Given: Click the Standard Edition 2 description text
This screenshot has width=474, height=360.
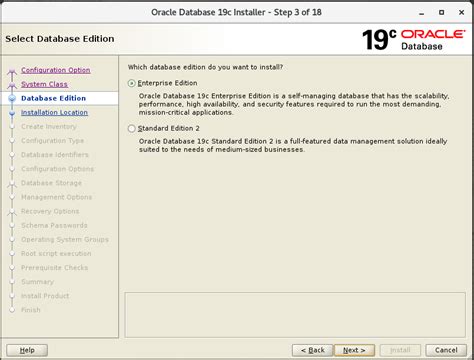Looking at the screenshot, I should point(293,145).
